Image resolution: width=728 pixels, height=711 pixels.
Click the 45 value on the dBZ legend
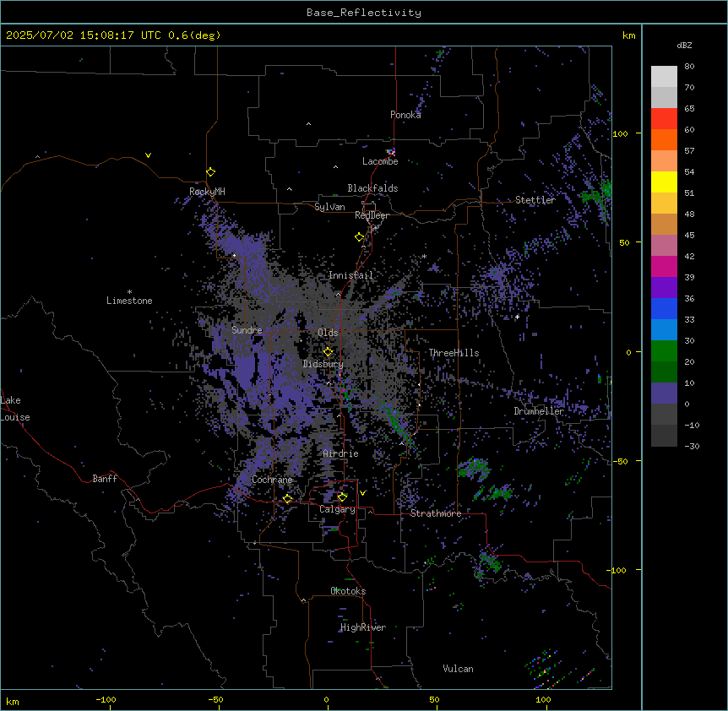click(x=689, y=236)
